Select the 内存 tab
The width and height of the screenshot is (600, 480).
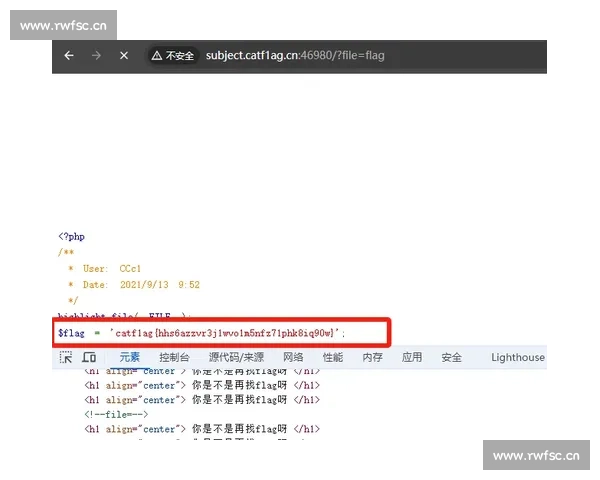pyautogui.click(x=372, y=357)
